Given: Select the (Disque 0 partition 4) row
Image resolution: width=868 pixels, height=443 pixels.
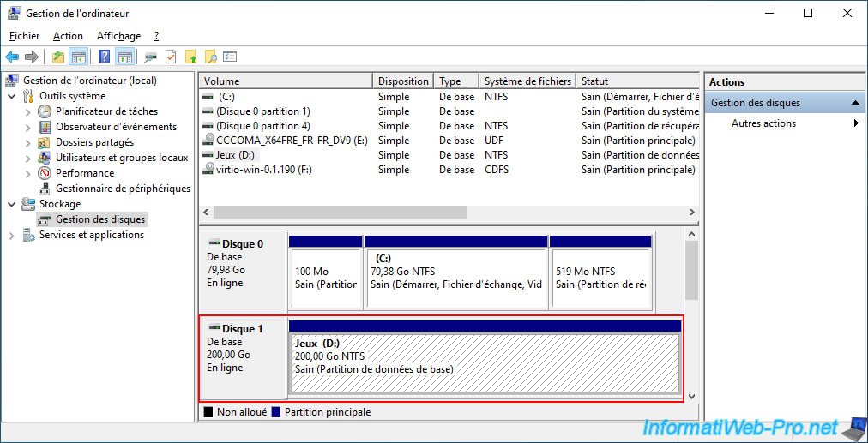Looking at the screenshot, I should click(449, 126).
